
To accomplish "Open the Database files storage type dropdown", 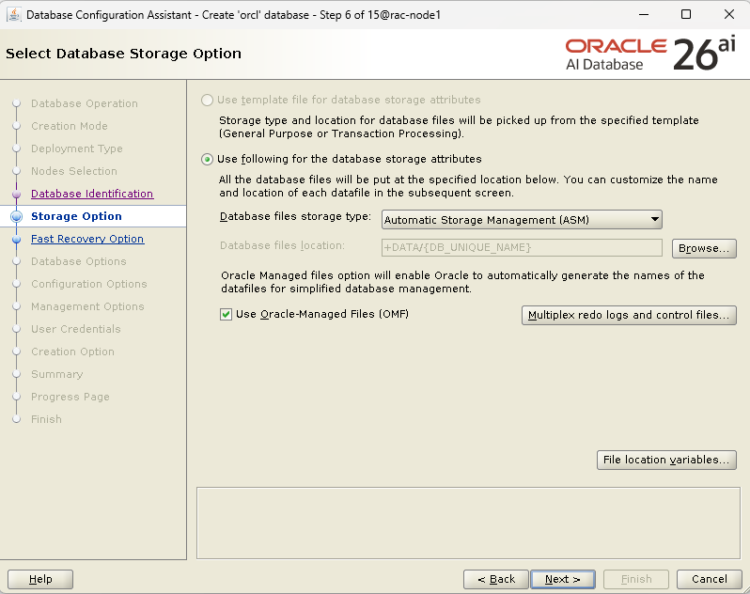I will click(x=522, y=220).
